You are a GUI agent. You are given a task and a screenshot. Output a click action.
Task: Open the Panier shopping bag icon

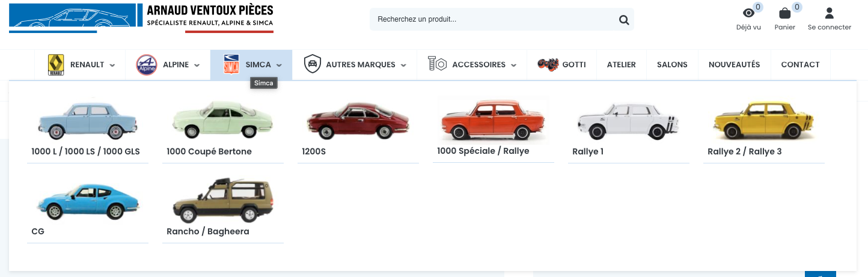point(784,13)
